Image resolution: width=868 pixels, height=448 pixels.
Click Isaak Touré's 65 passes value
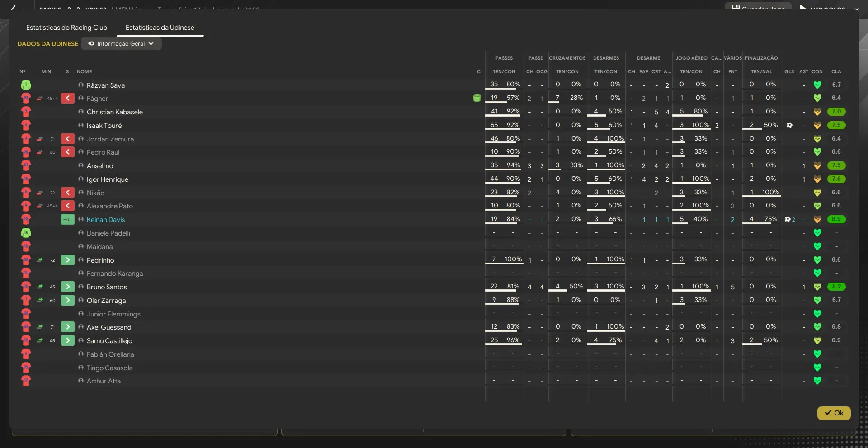point(494,125)
